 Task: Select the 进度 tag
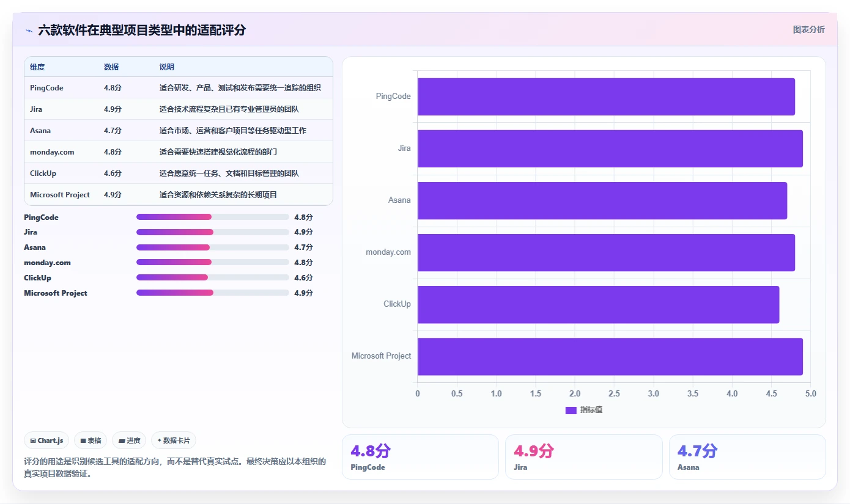click(129, 440)
